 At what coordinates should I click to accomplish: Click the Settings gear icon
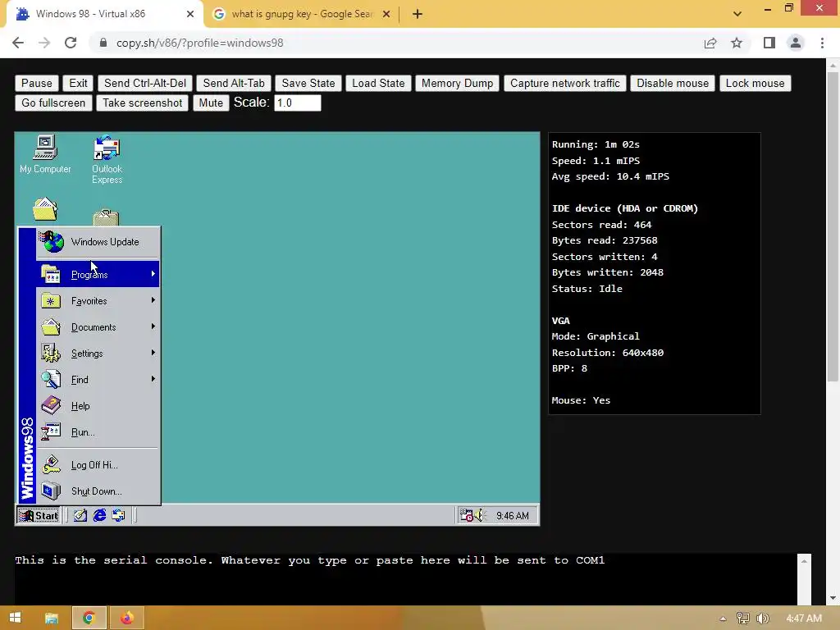click(51, 353)
